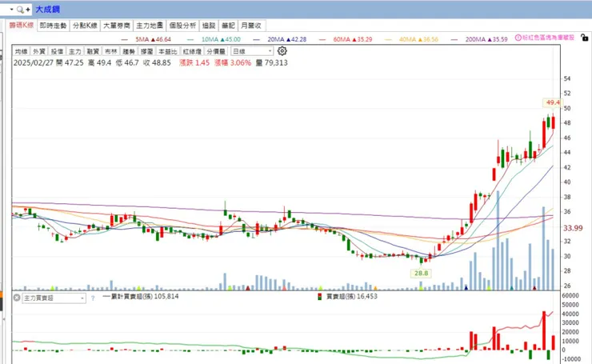Switch to the 筆記 tab

(228, 26)
